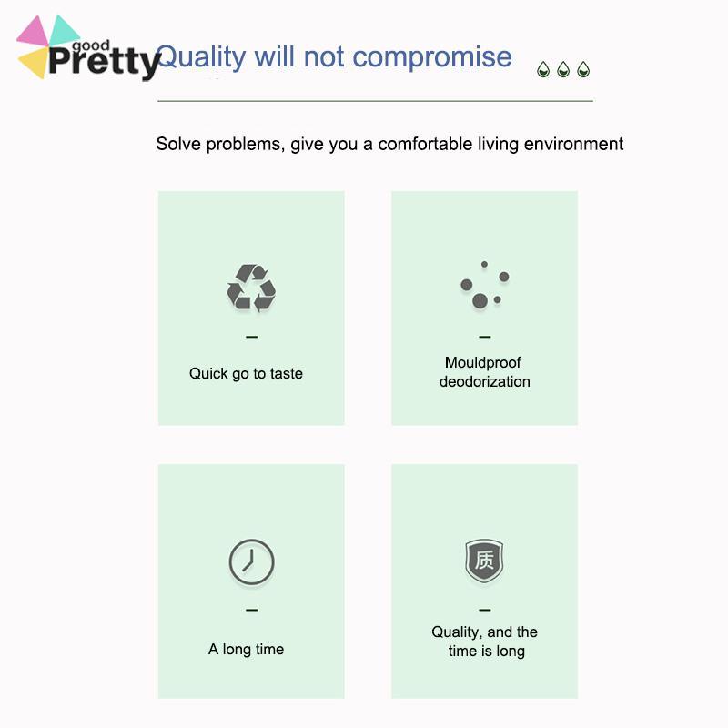
Task: Click the horizontal divider line below the headline
Action: (375, 101)
